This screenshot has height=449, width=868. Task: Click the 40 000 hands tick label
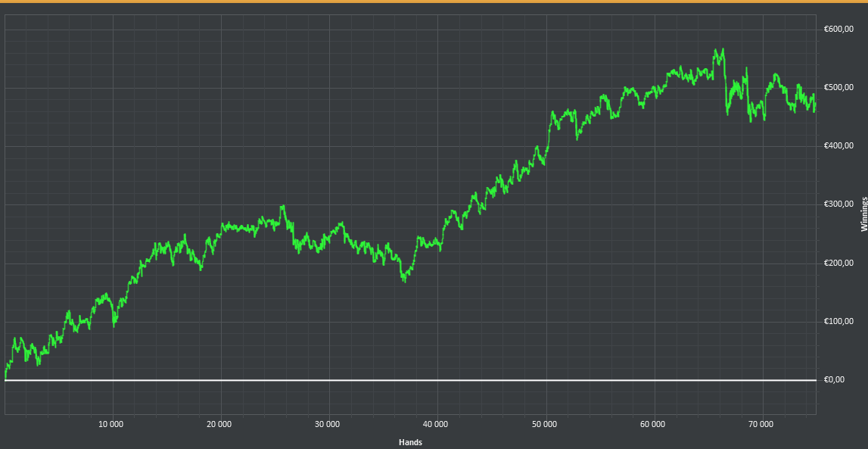pos(436,425)
